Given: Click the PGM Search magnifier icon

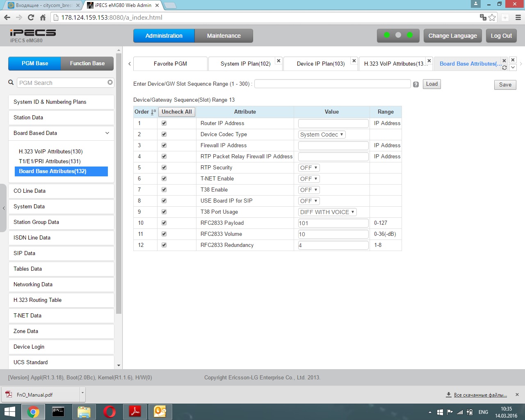Looking at the screenshot, I should (11, 82).
